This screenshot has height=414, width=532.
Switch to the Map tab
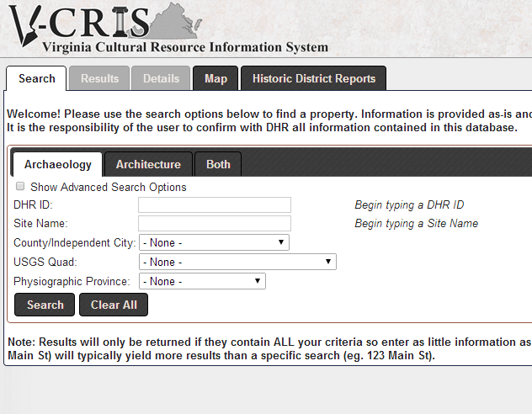215,78
